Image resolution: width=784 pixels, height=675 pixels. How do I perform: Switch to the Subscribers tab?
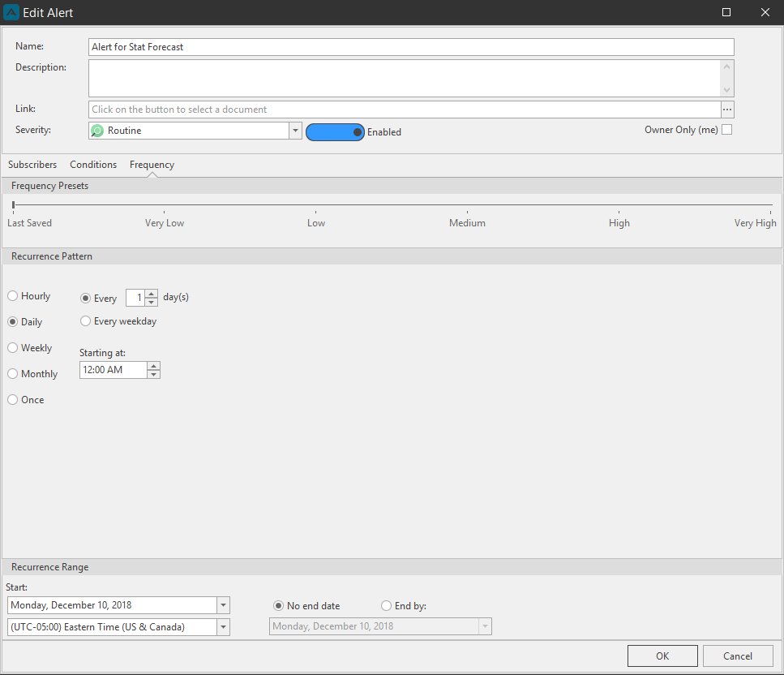pyautogui.click(x=32, y=165)
